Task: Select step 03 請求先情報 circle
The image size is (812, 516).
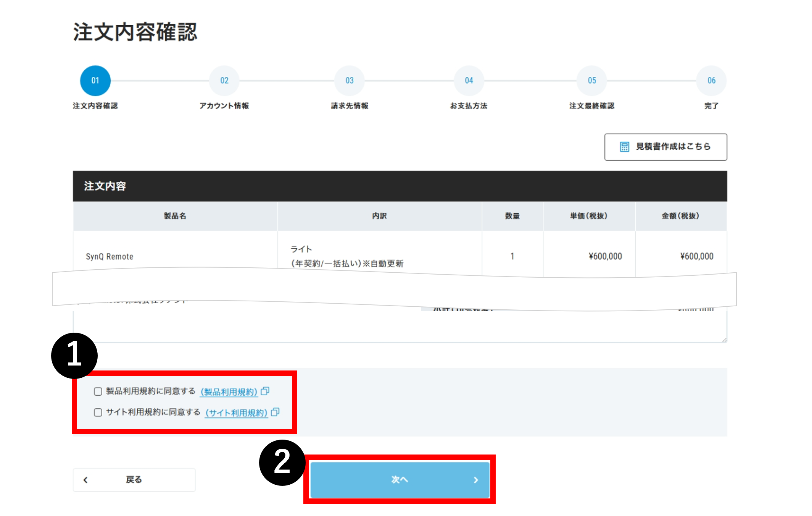Action: [349, 81]
